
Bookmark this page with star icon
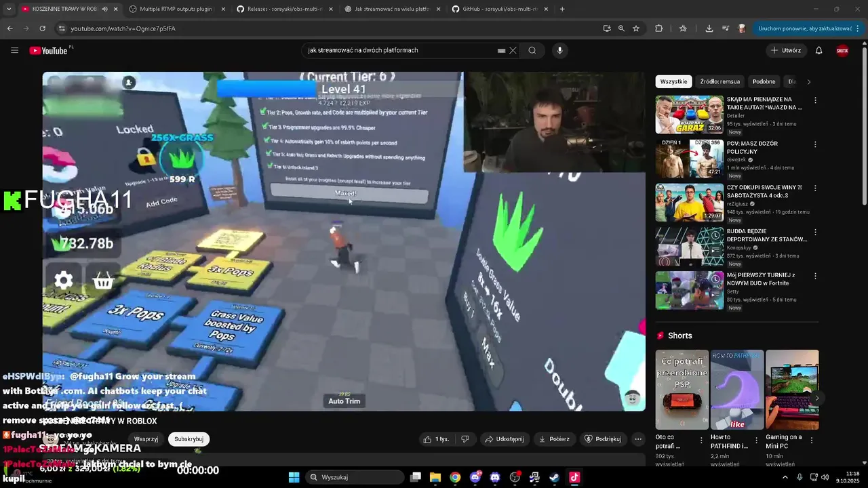click(x=636, y=28)
